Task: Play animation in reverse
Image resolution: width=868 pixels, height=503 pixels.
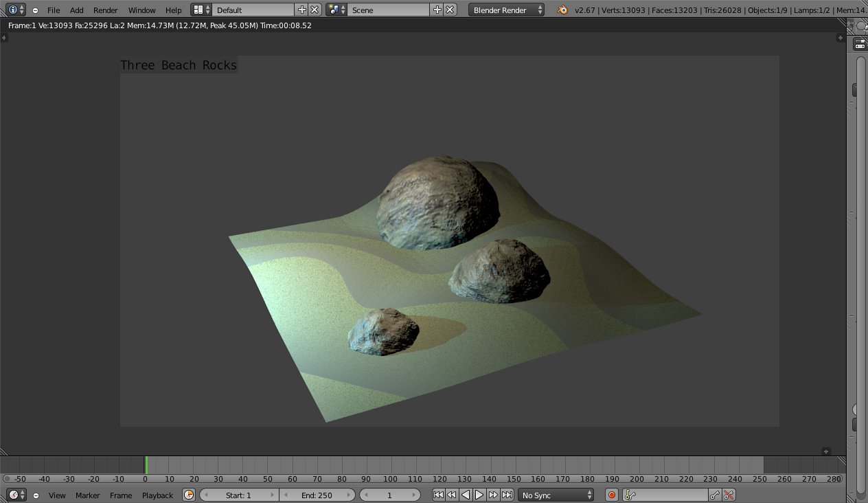Action: (466, 495)
